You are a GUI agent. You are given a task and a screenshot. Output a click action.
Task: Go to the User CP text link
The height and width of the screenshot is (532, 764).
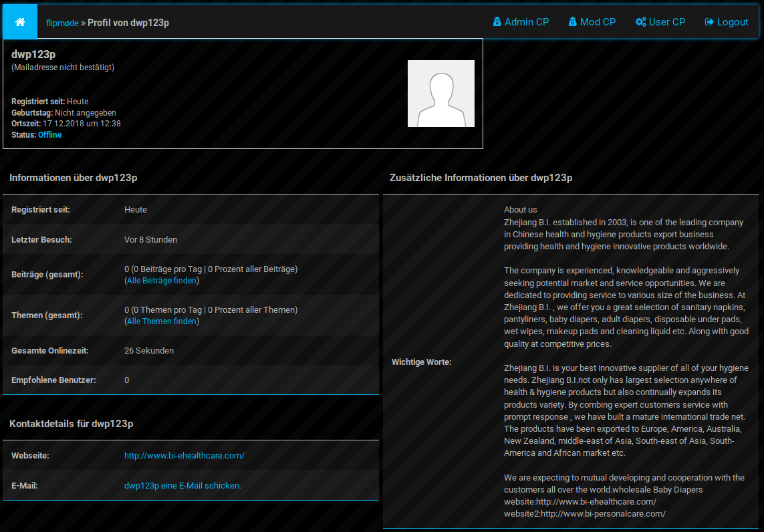coord(667,22)
